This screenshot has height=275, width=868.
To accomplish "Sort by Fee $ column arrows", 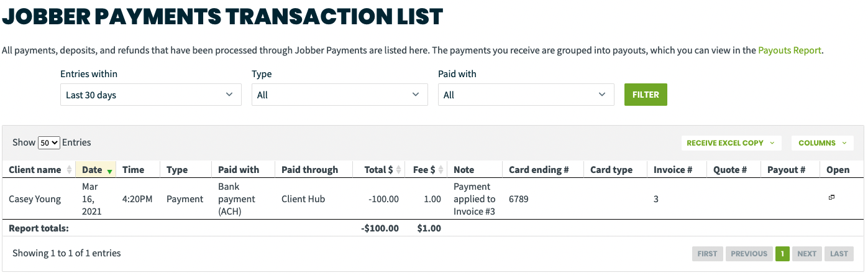I will pos(441,170).
